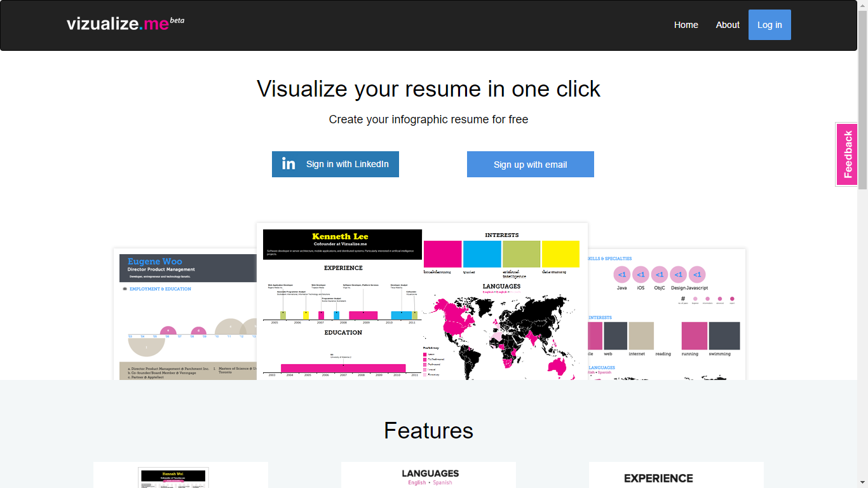The image size is (868, 488).
Task: Open Kenneth Lee resume thumbnail
Action: click(x=422, y=301)
